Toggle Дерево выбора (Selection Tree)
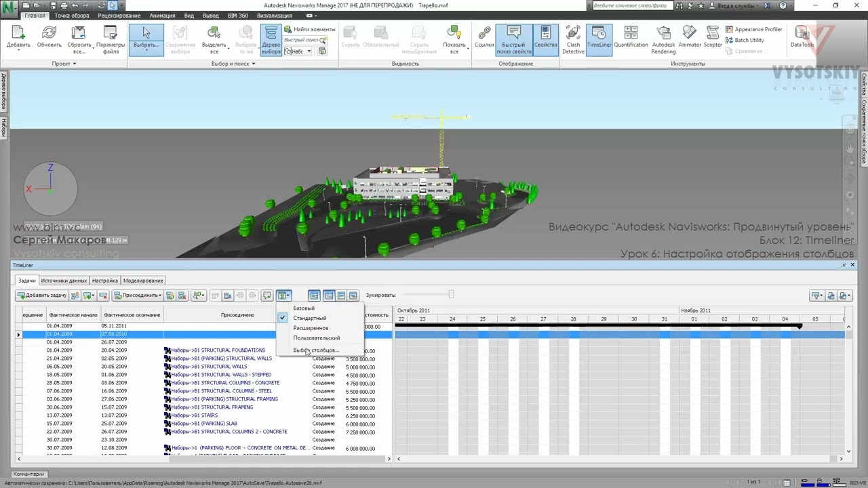Screen dimensions: 868x488 tap(271, 41)
